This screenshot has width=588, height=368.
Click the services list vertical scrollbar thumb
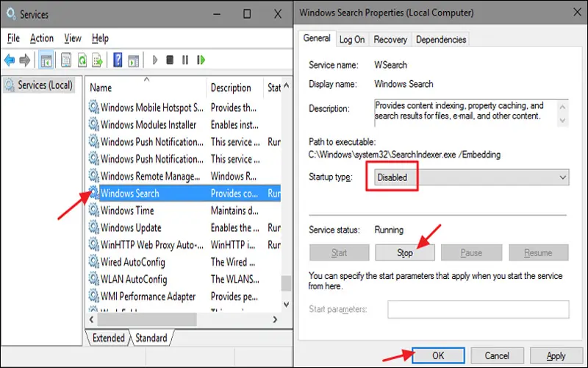coord(287,283)
